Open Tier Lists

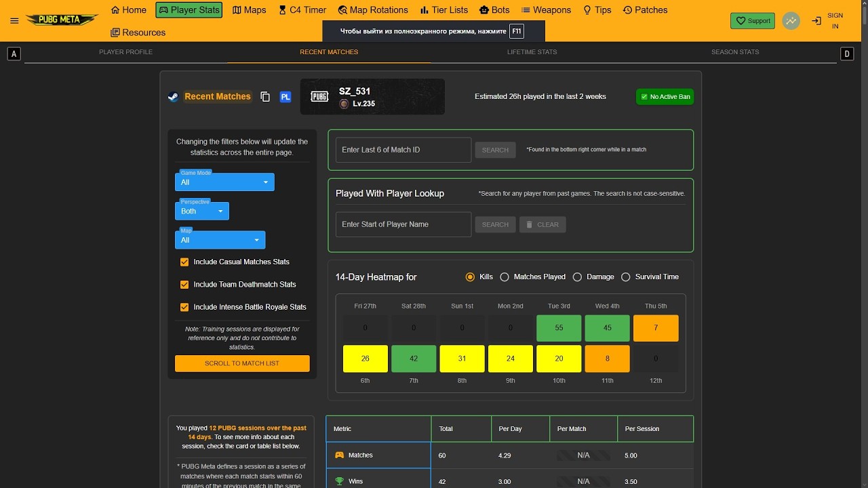point(444,10)
